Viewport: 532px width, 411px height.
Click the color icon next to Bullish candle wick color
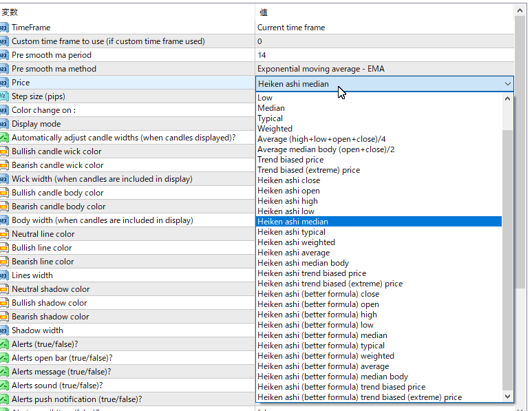(4, 151)
